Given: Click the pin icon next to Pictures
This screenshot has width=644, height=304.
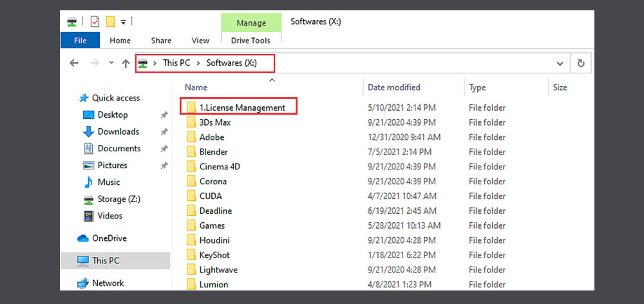Looking at the screenshot, I should (x=164, y=166).
